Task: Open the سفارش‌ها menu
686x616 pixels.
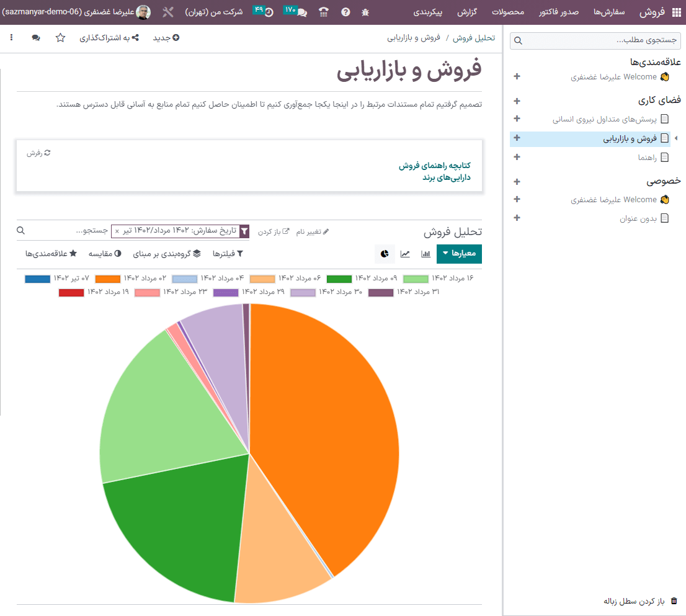Action: (x=606, y=11)
